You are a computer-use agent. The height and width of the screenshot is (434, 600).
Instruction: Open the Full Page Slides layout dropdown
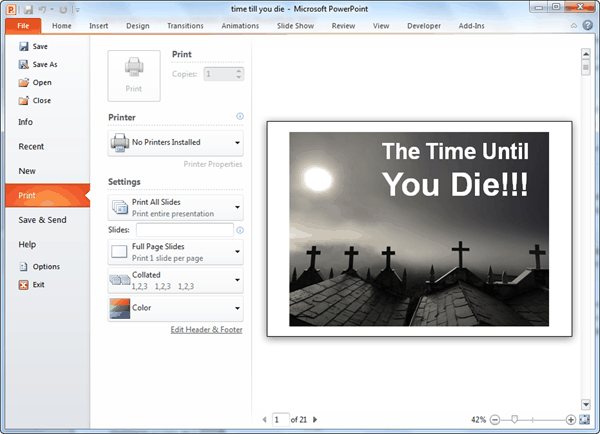pos(176,252)
